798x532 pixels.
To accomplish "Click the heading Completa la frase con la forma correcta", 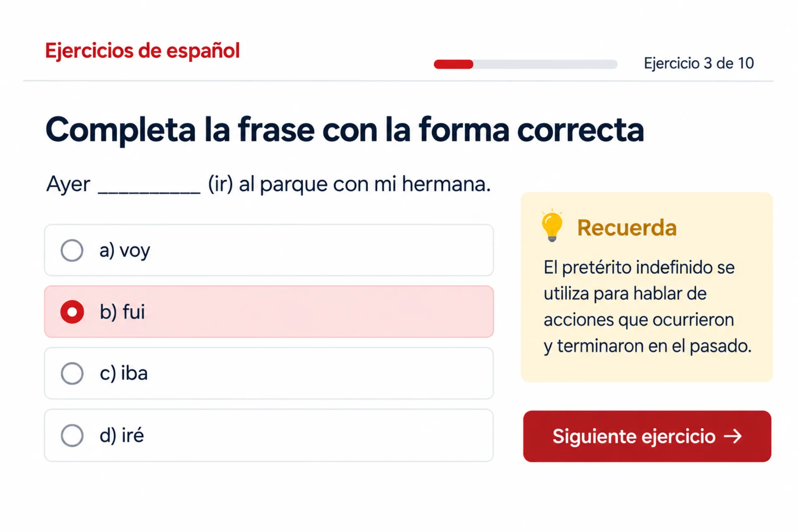I will click(345, 130).
